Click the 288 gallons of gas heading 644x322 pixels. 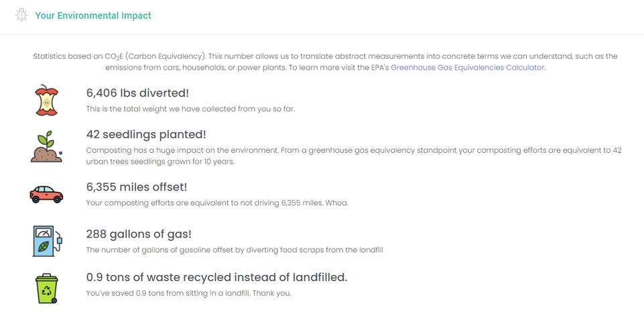click(x=139, y=234)
